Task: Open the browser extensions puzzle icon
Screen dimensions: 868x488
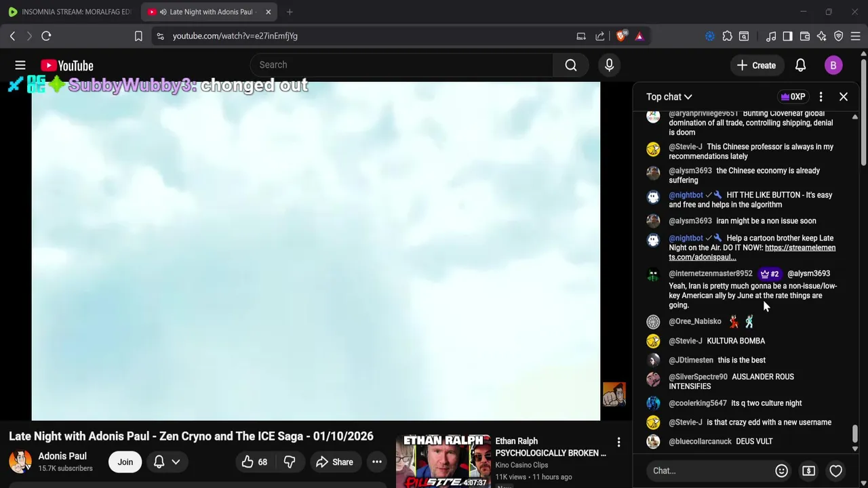Action: 727,36
